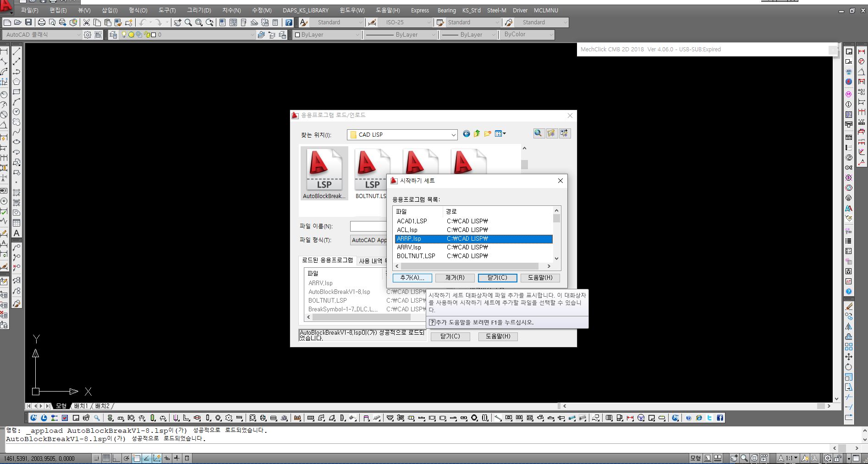Click the Match Properties brush icon
Screen dimensions: 868x464
click(x=118, y=22)
